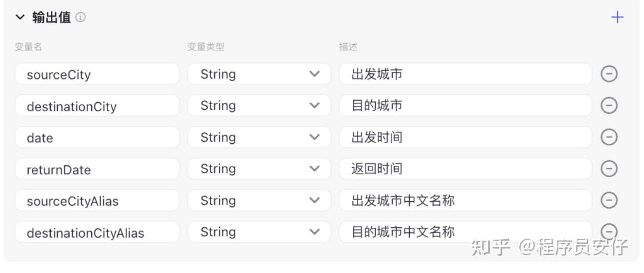Edit the sourceCity variable name field

tap(97, 74)
